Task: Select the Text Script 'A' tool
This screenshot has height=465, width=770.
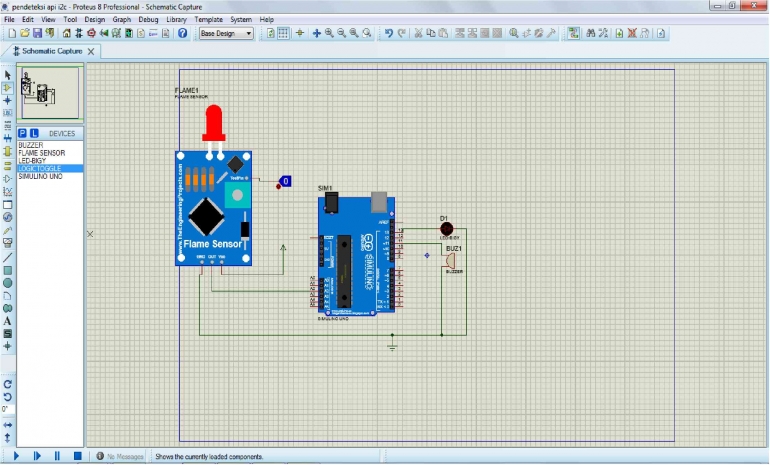Action: 8,321
